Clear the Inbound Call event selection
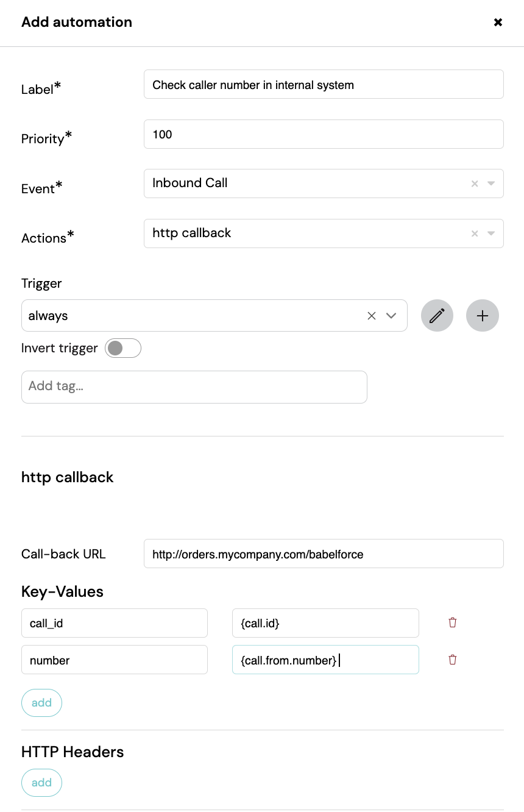The width and height of the screenshot is (524, 812). click(x=475, y=183)
